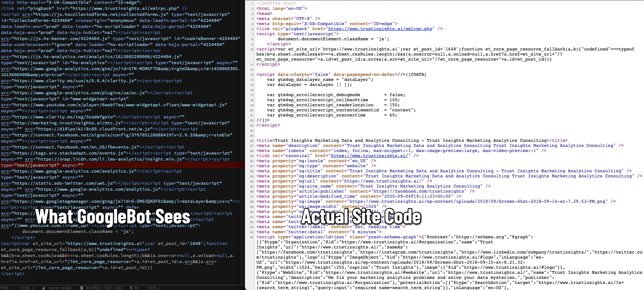The height and width of the screenshot is (290, 644).
Task: Click line number 45 in right pane gutter
Action: click(252, 237)
